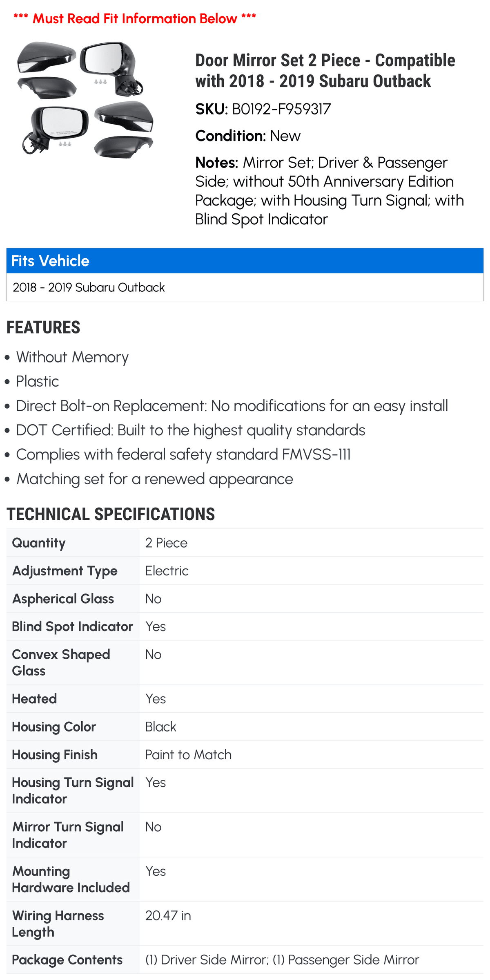The width and height of the screenshot is (490, 980).
Task: Click the Condition New text
Action: click(248, 136)
